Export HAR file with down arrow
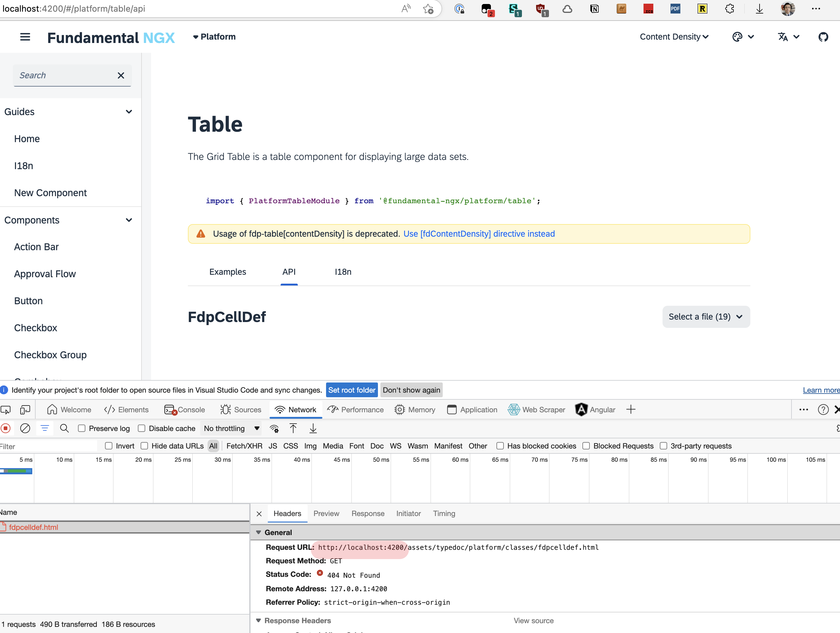 [313, 428]
